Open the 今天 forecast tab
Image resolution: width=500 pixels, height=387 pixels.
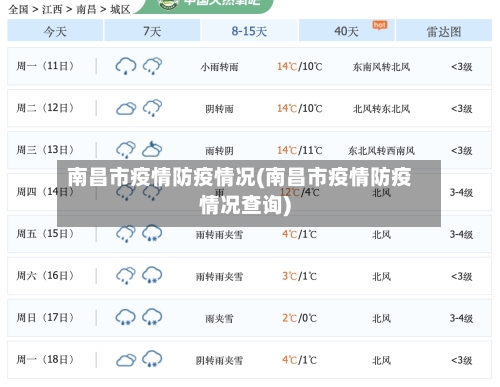[55, 30]
